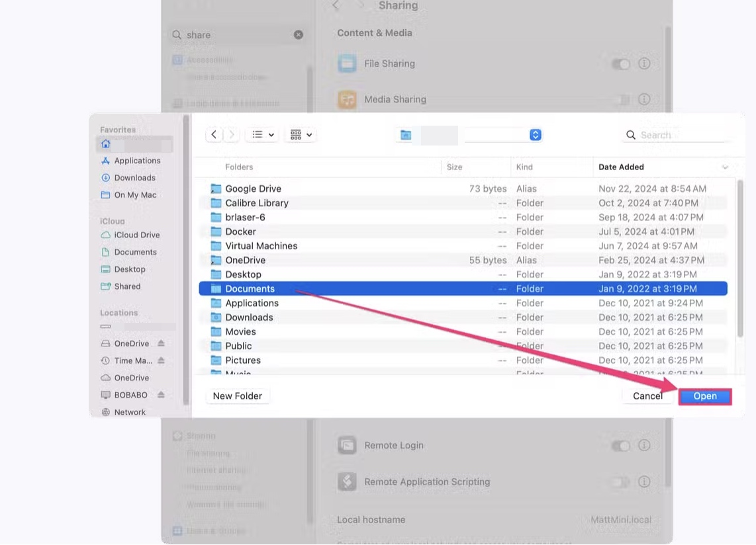Toggle Remote Login in Sharing window
Image resolution: width=756 pixels, height=545 pixels.
coord(620,446)
